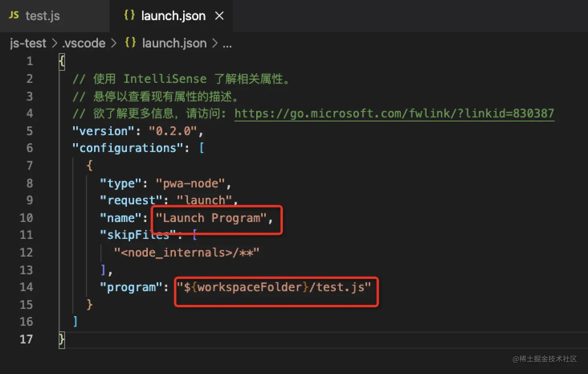Image resolution: width=588 pixels, height=374 pixels.
Task: Click the closing bracket on line 16
Action: coord(76,322)
